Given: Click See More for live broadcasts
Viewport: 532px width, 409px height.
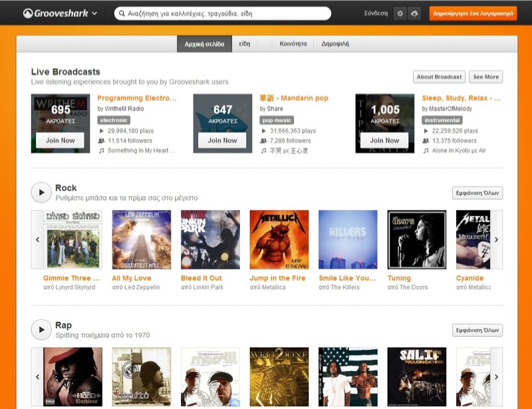Looking at the screenshot, I should point(486,76).
